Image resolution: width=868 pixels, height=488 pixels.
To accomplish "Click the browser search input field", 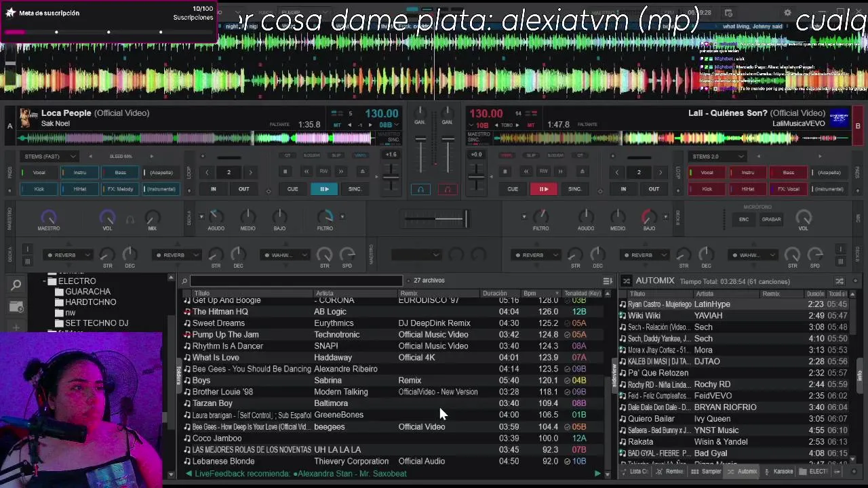I will pyautogui.click(x=297, y=281).
